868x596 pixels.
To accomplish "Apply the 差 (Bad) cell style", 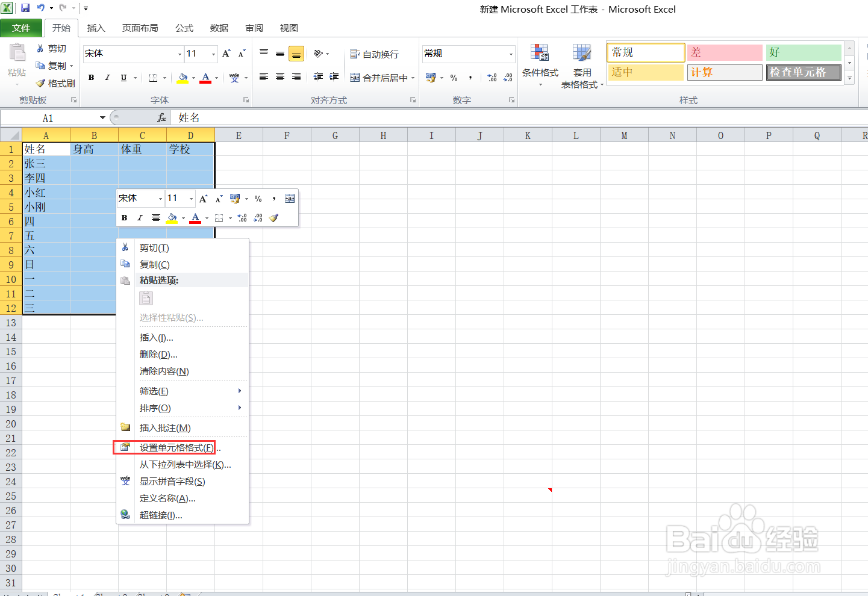I will pos(725,52).
